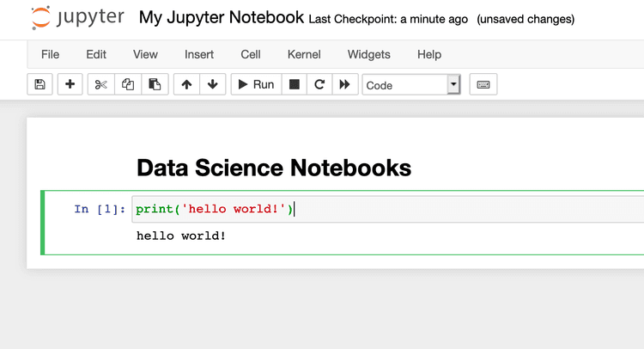Click the Run button
The width and height of the screenshot is (644, 349).
point(256,84)
